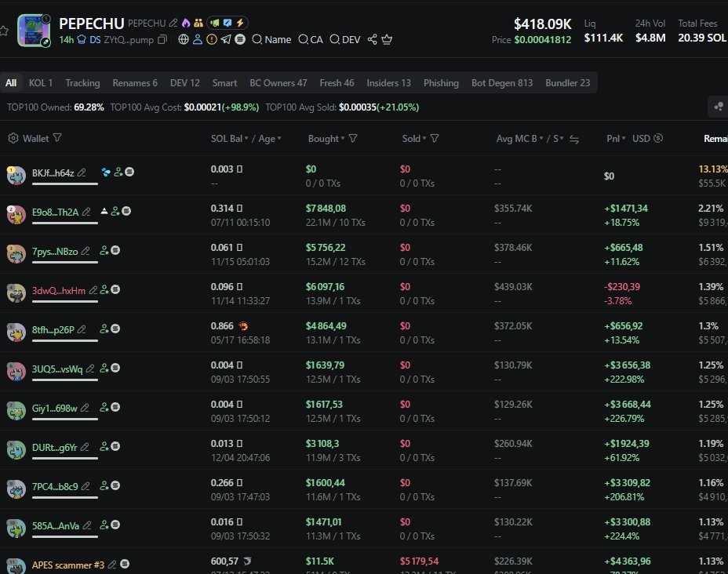728x574 pixels.
Task: Click the DURt...g6Yr wallet avatar
Action: [16, 450]
